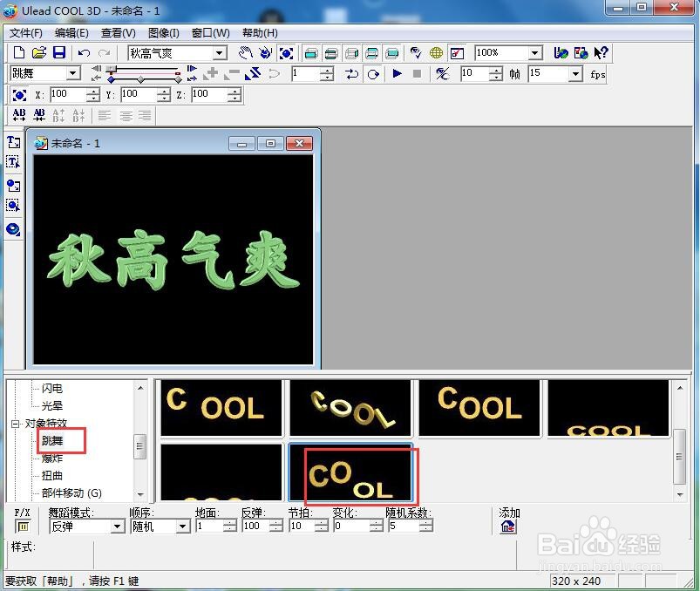This screenshot has height=591, width=700.
Task: Click the F/X toggle button icon
Action: click(24, 526)
